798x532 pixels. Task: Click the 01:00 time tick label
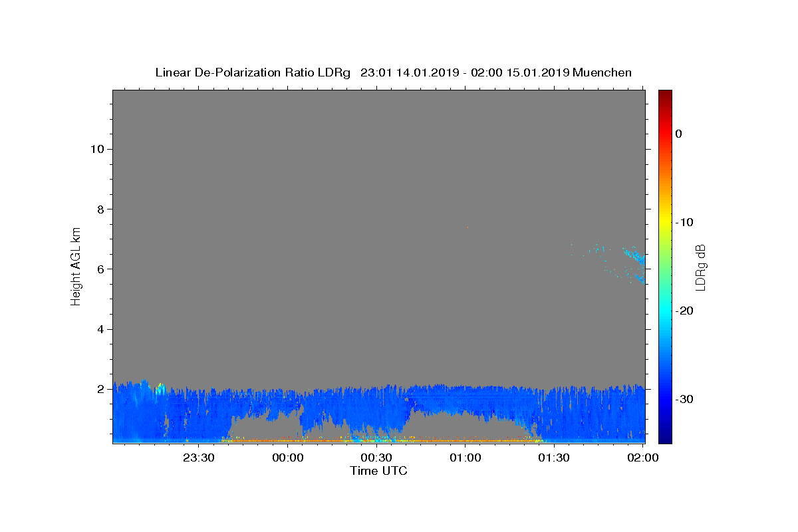click(x=465, y=458)
